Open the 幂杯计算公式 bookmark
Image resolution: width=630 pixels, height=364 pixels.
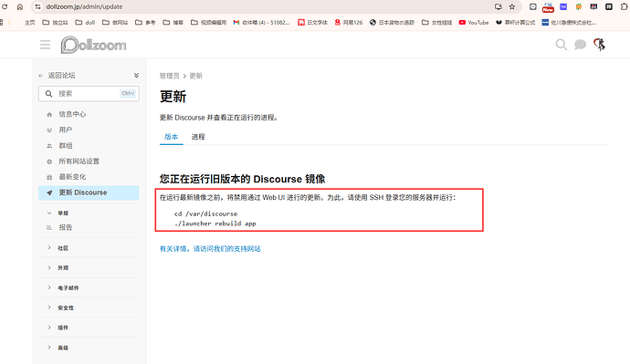516,23
